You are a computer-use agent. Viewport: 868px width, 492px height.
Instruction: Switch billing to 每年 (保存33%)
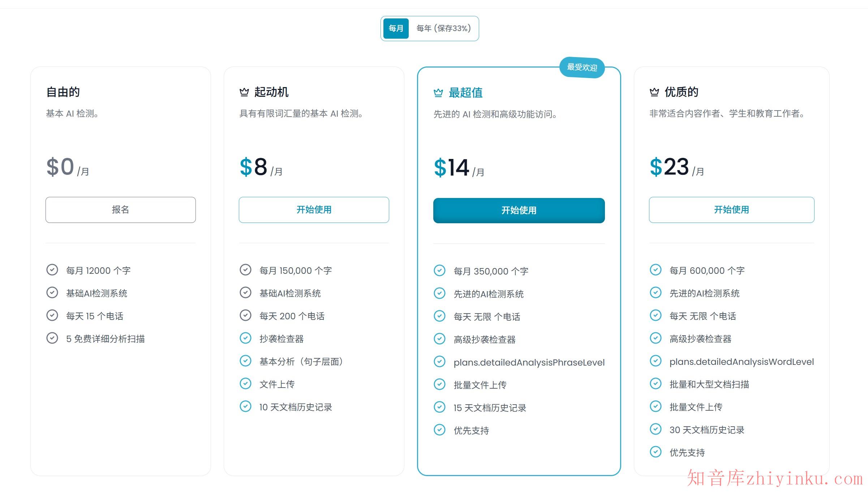(443, 28)
